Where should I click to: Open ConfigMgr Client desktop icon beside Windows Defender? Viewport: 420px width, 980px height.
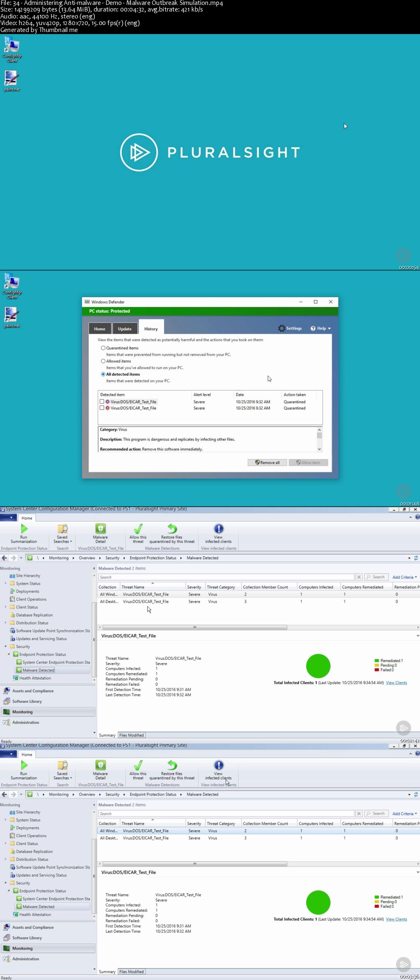pyautogui.click(x=12, y=286)
